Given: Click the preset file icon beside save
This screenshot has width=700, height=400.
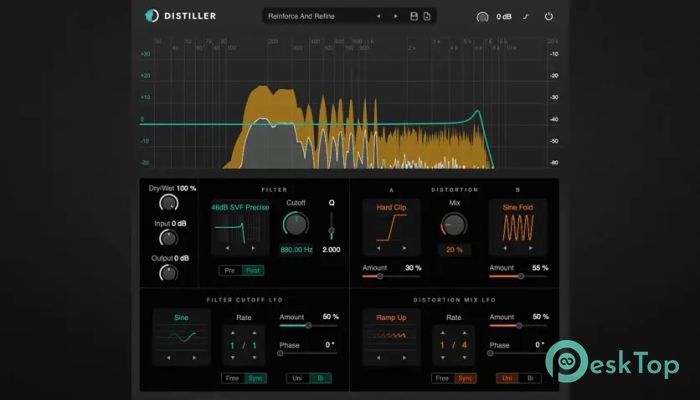Looking at the screenshot, I should point(427,16).
